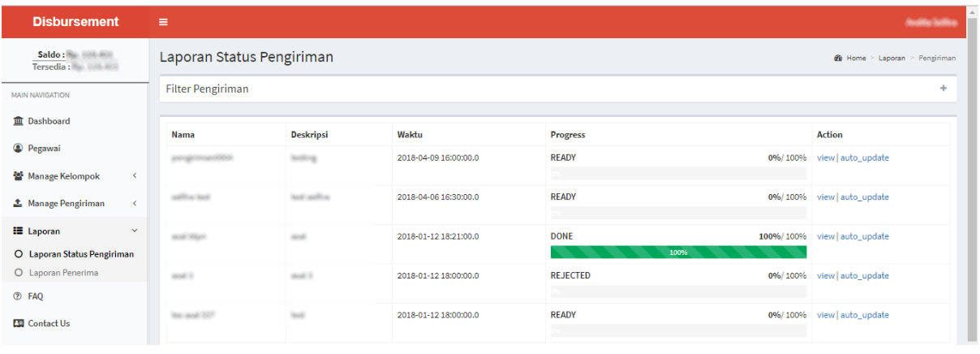Image resolution: width=980 pixels, height=354 pixels.
Task: Click the timestamp 2018-04-06 16:30:00.0
Action: pos(438,197)
